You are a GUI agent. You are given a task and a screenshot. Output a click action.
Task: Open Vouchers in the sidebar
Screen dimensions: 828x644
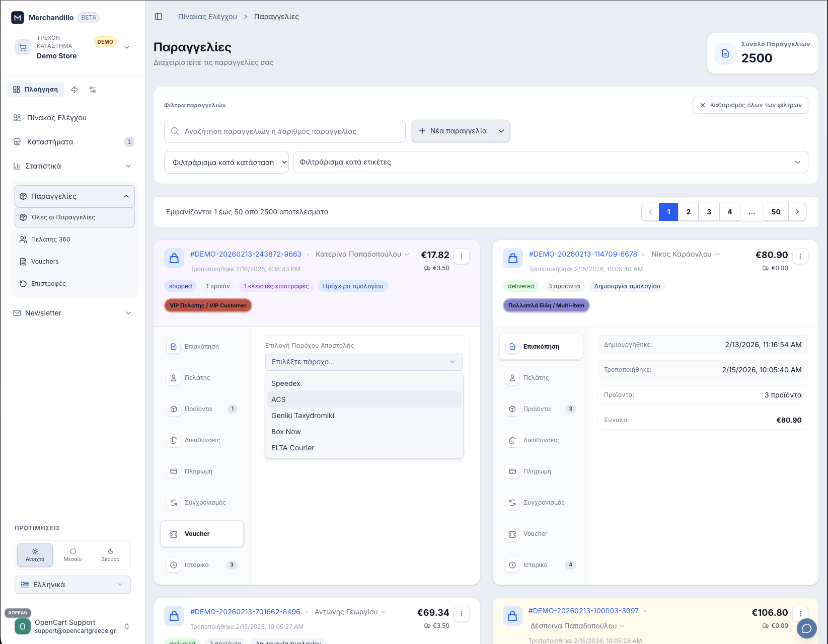pyautogui.click(x=74, y=262)
